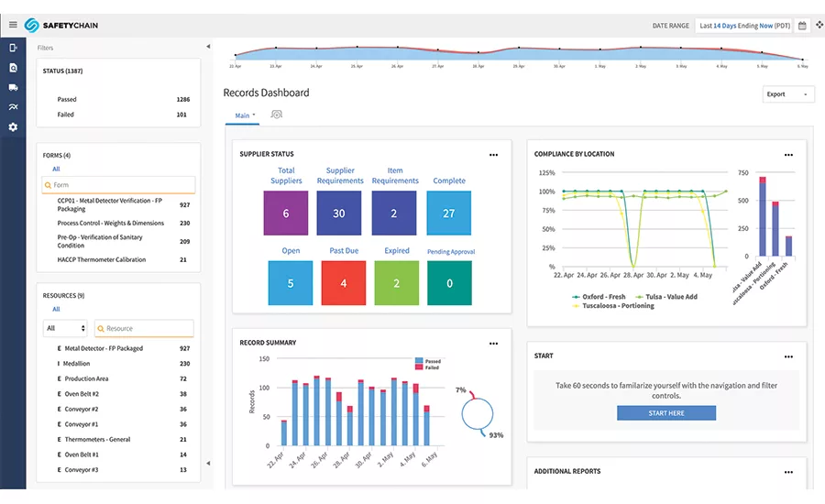
Task: Click the All link under Forms
Action: coord(56,169)
